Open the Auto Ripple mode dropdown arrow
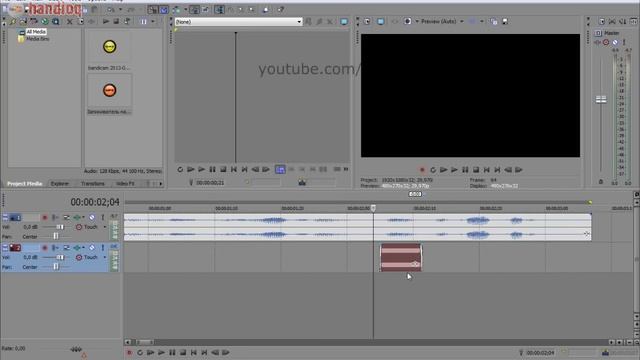The height and width of the screenshot is (360, 640). 186,10
